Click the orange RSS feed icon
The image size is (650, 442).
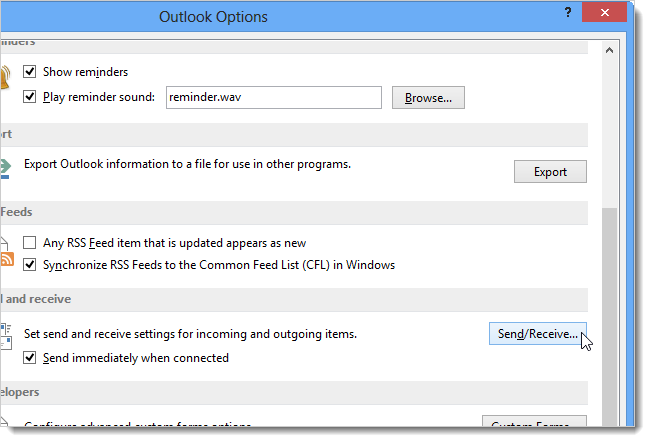pyautogui.click(x=7, y=259)
